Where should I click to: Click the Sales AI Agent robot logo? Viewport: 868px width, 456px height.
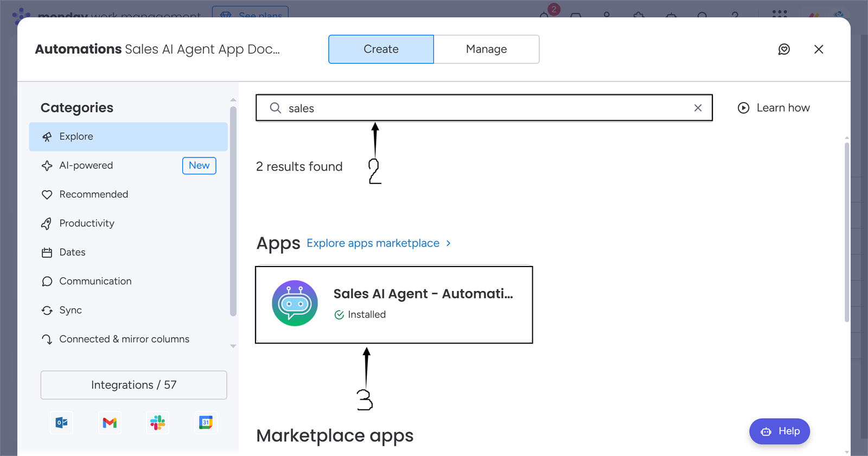click(x=295, y=303)
